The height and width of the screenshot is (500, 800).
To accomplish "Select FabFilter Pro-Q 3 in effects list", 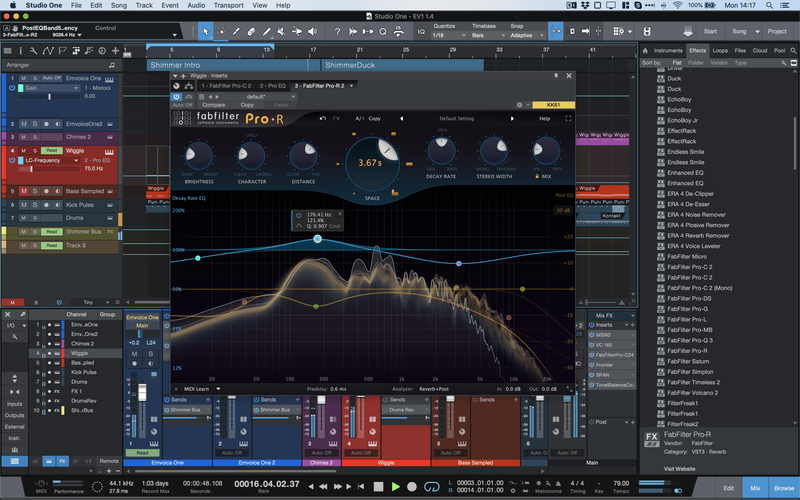I will pyautogui.click(x=690, y=340).
